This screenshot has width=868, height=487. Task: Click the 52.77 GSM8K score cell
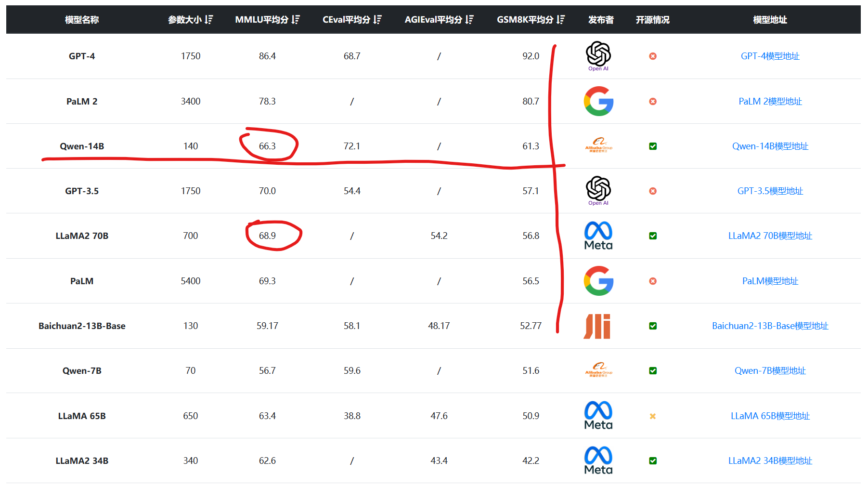pyautogui.click(x=531, y=326)
